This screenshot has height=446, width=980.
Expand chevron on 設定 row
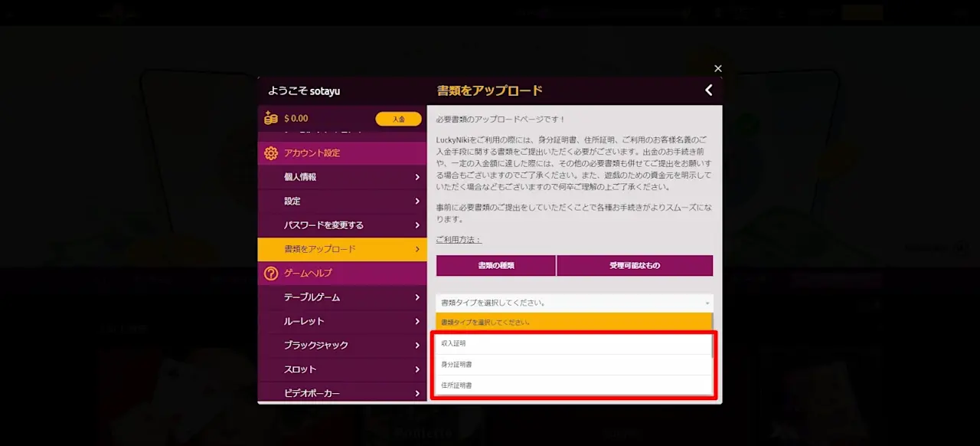tap(417, 202)
